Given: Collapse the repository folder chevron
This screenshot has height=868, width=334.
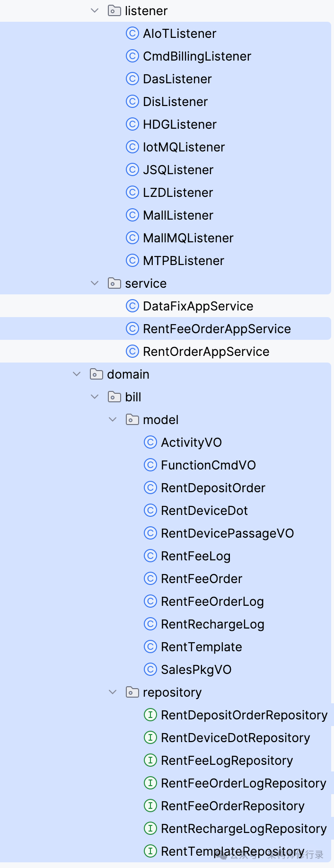Looking at the screenshot, I should coord(113,692).
